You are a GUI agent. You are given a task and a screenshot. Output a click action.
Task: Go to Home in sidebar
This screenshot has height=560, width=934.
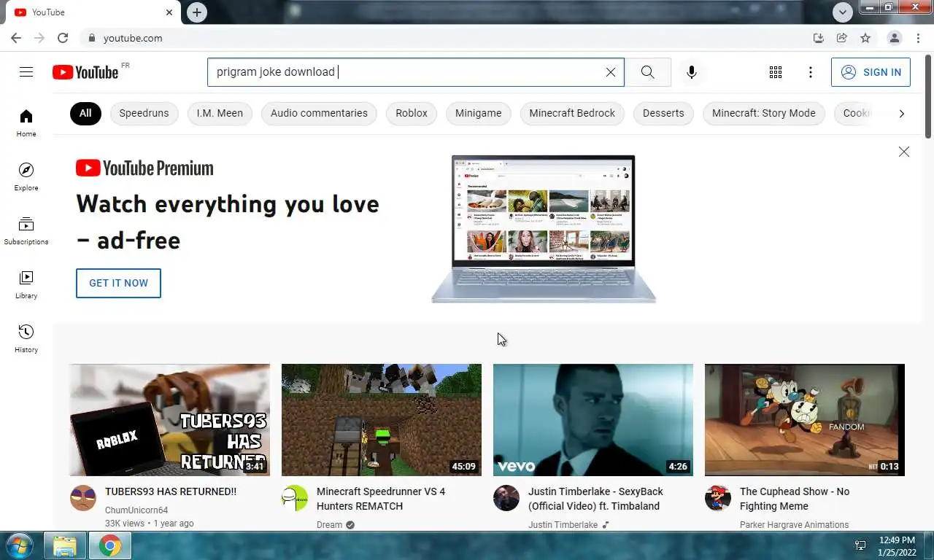26,123
